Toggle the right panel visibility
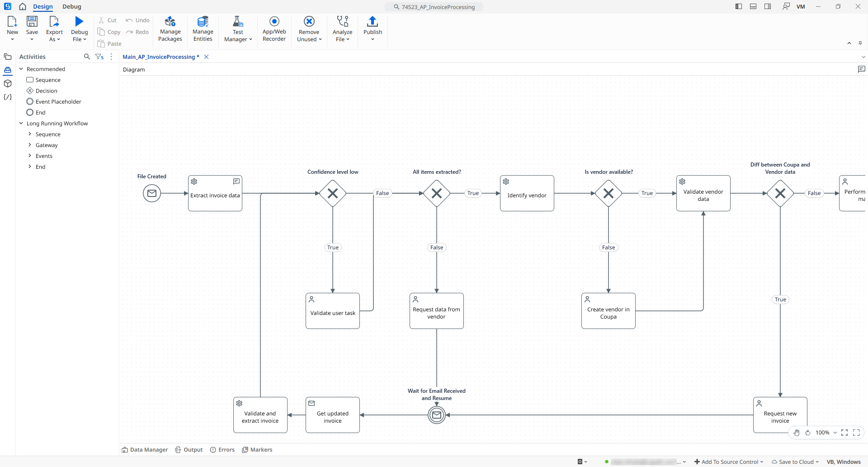Image resolution: width=868 pixels, height=467 pixels. coord(767,6)
